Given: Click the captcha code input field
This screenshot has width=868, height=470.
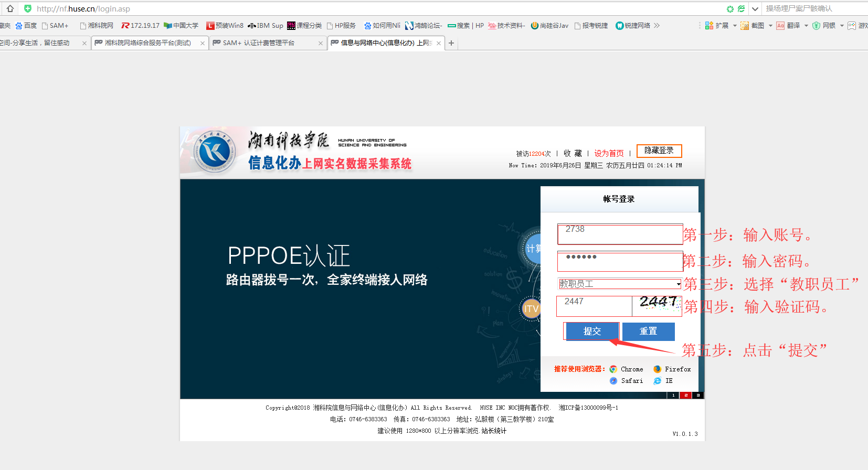Looking at the screenshot, I should [x=594, y=306].
